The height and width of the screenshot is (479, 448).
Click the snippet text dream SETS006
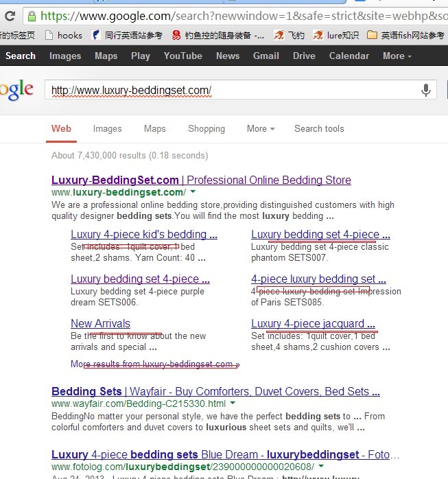(104, 303)
